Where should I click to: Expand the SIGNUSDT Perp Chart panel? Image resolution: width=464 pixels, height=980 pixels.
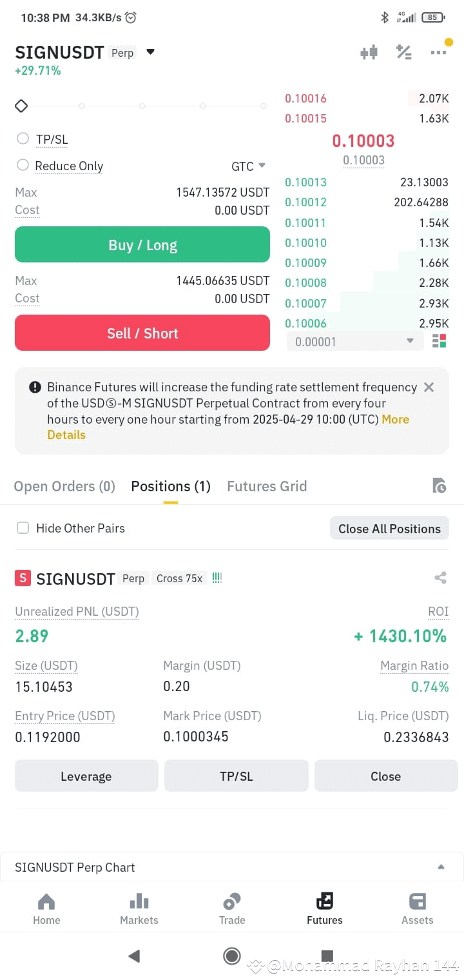(x=232, y=867)
